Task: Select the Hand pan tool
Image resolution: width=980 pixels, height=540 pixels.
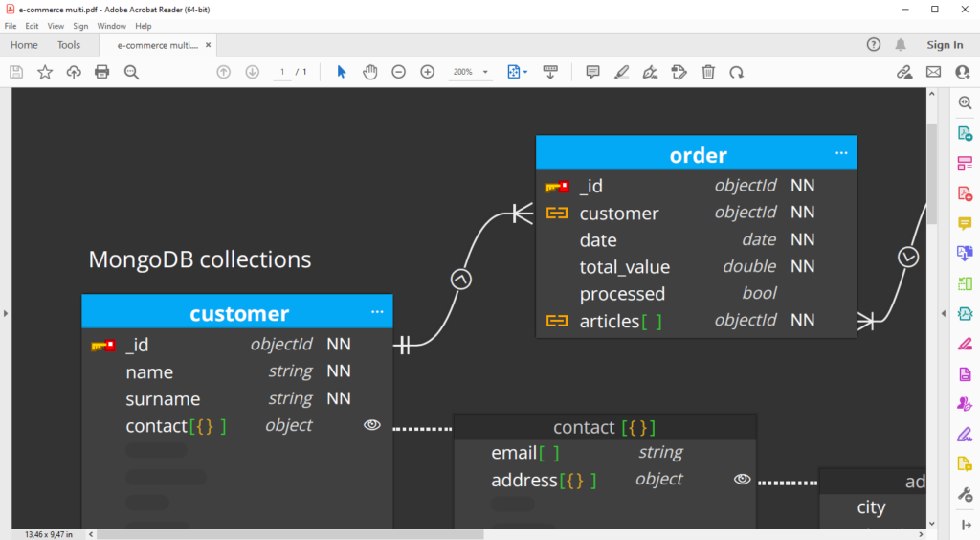Action: tap(370, 72)
